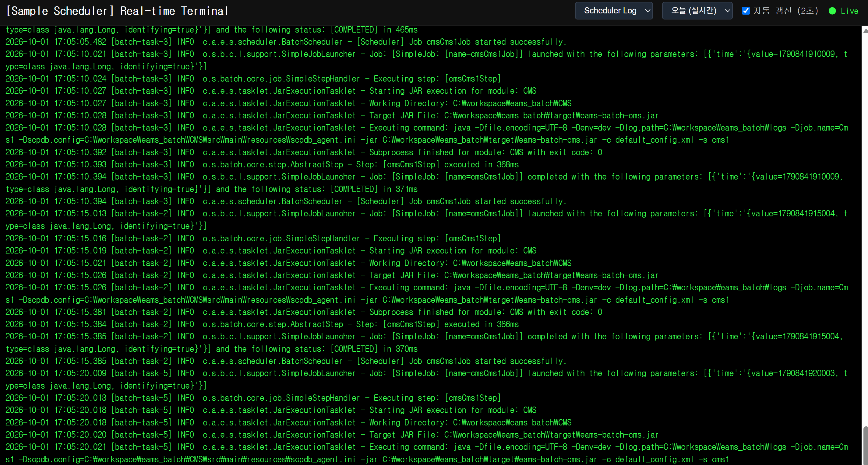Viewport: 868px width, 465px height.
Task: Select the 17:05:15.026 Executing command line
Action: coord(427,294)
